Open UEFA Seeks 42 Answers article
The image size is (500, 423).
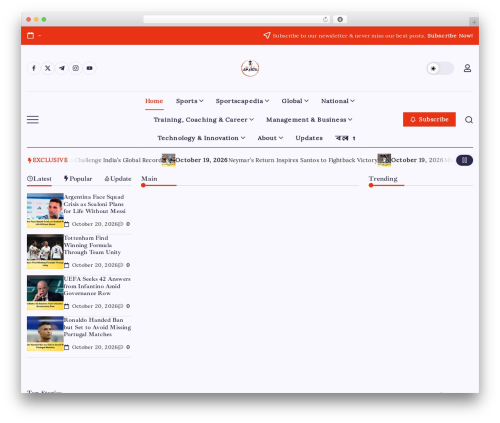click(97, 286)
